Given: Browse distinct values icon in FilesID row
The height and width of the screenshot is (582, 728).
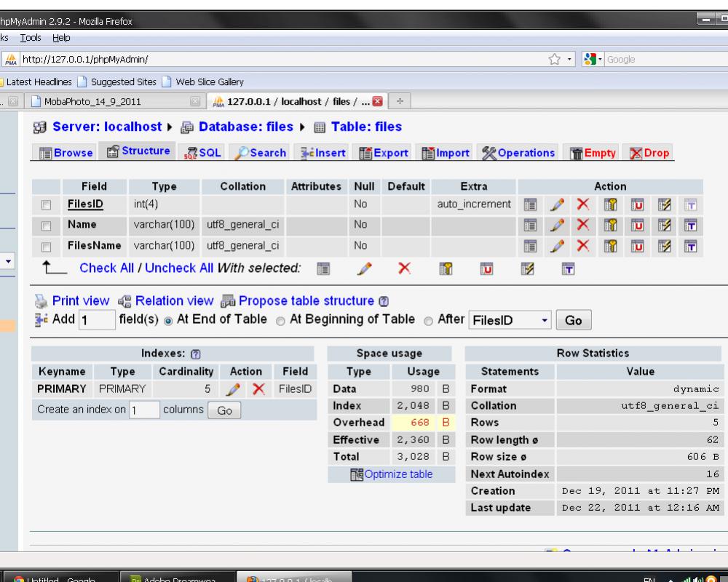Looking at the screenshot, I should [530, 204].
